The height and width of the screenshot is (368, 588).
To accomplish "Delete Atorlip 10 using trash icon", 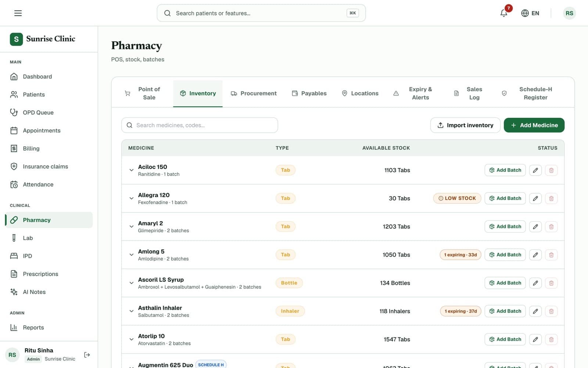I will tap(551, 339).
